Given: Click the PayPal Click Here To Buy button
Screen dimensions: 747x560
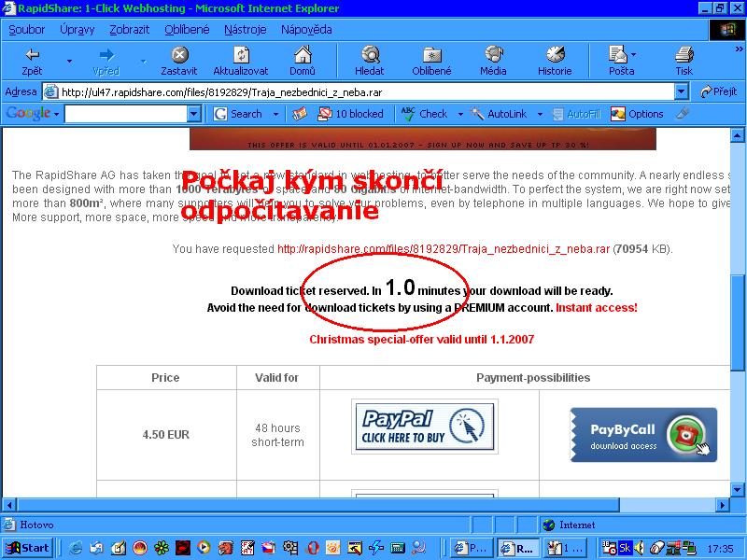Looking at the screenshot, I should pos(425,427).
